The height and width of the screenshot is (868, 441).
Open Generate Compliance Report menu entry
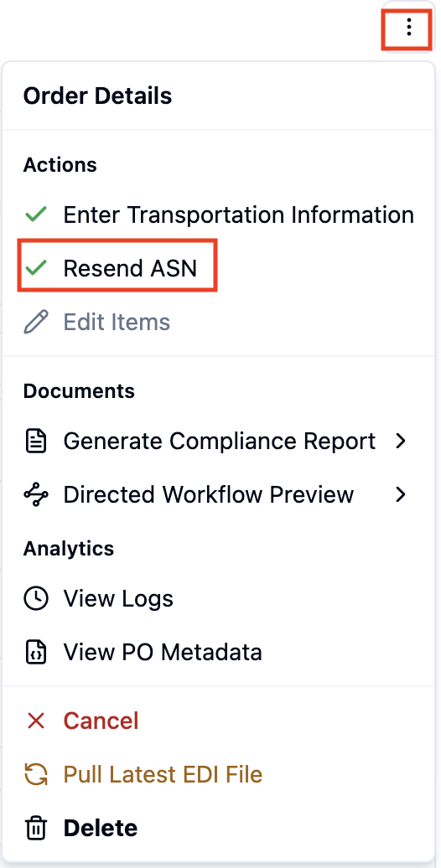219,442
